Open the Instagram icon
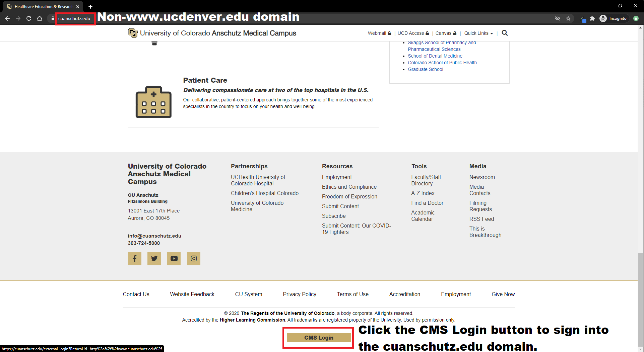The width and height of the screenshot is (644, 352). pyautogui.click(x=194, y=258)
